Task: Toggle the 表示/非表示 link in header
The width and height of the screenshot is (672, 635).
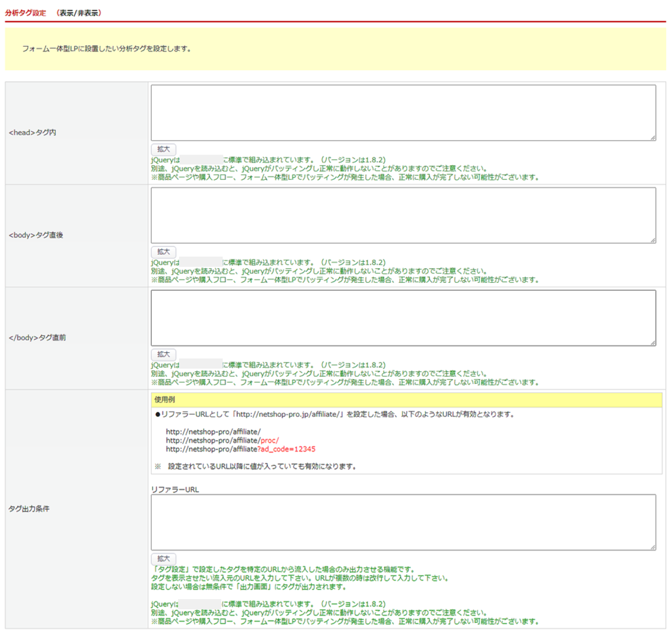Action: pyautogui.click(x=79, y=13)
